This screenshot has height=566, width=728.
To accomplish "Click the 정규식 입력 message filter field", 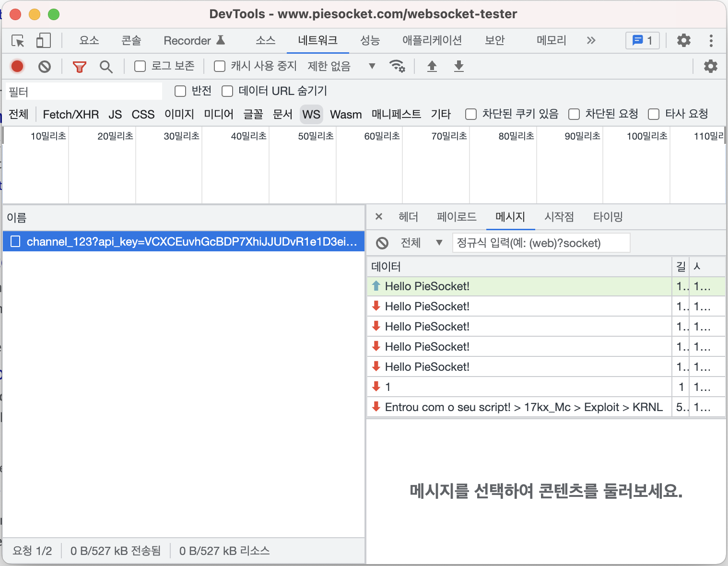I will pos(541,243).
